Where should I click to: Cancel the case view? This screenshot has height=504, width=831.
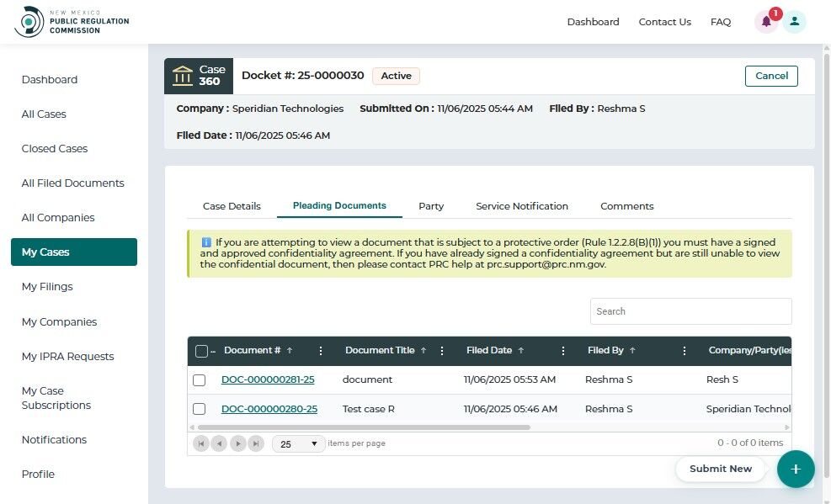(771, 76)
